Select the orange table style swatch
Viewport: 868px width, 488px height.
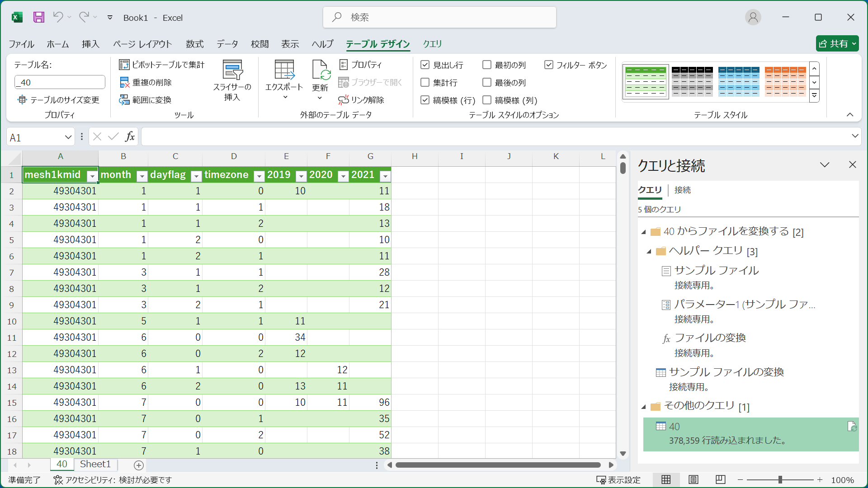[x=785, y=82]
